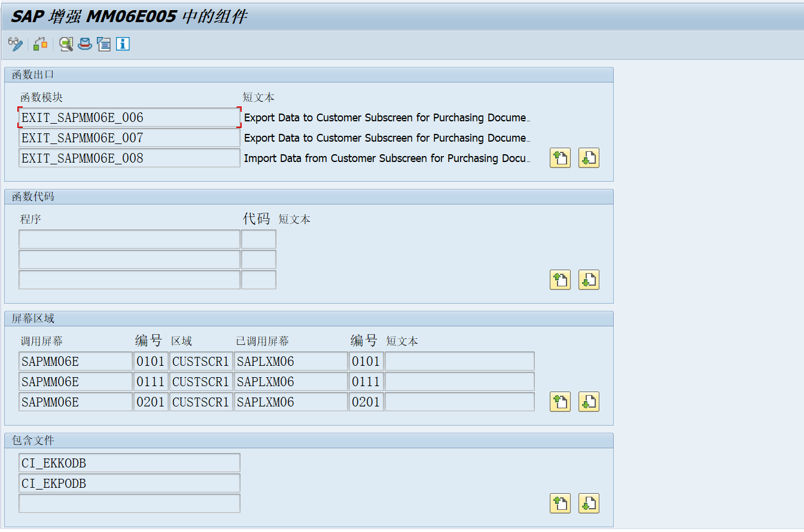Toggle Display/Change mode with glasses-pencil icon
Viewport: 804px width, 532px height.
(15, 44)
